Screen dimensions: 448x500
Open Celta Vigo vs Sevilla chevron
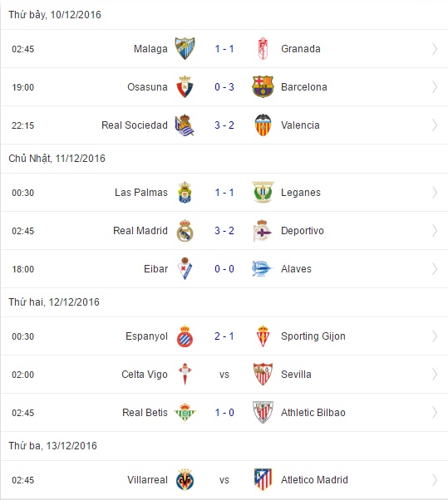tap(435, 375)
